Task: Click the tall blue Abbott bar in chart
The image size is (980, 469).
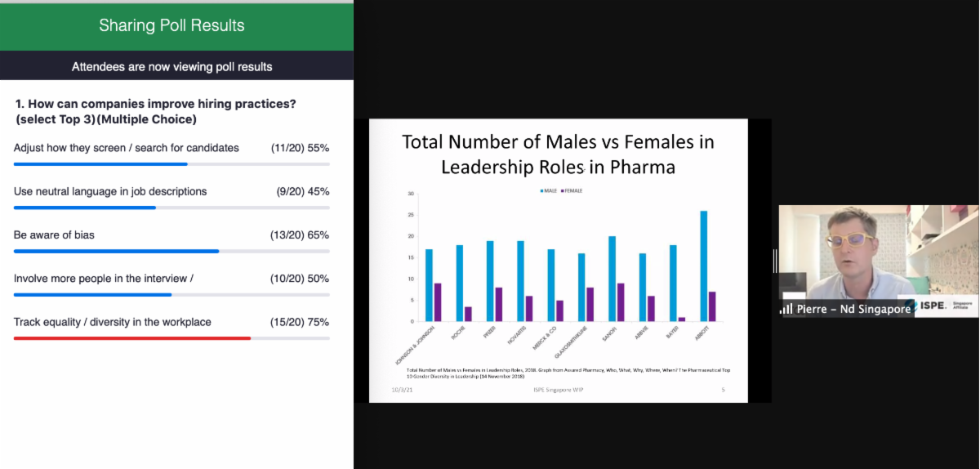Action: pyautogui.click(x=703, y=266)
